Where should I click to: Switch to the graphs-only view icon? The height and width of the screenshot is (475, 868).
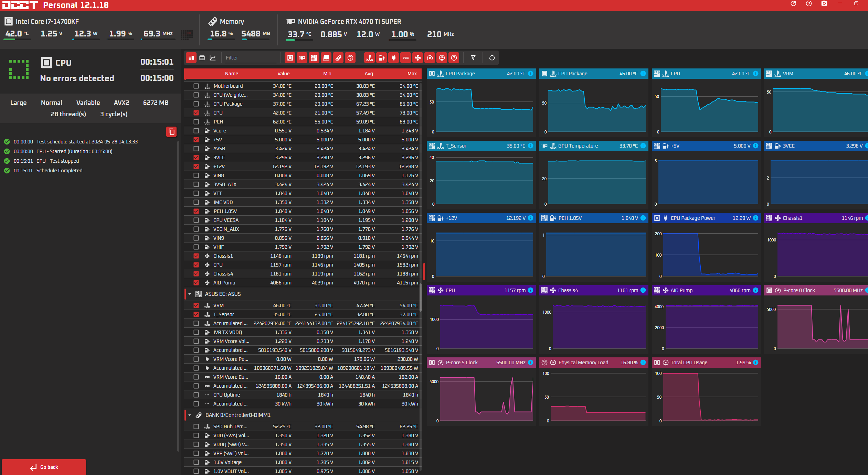click(x=213, y=58)
